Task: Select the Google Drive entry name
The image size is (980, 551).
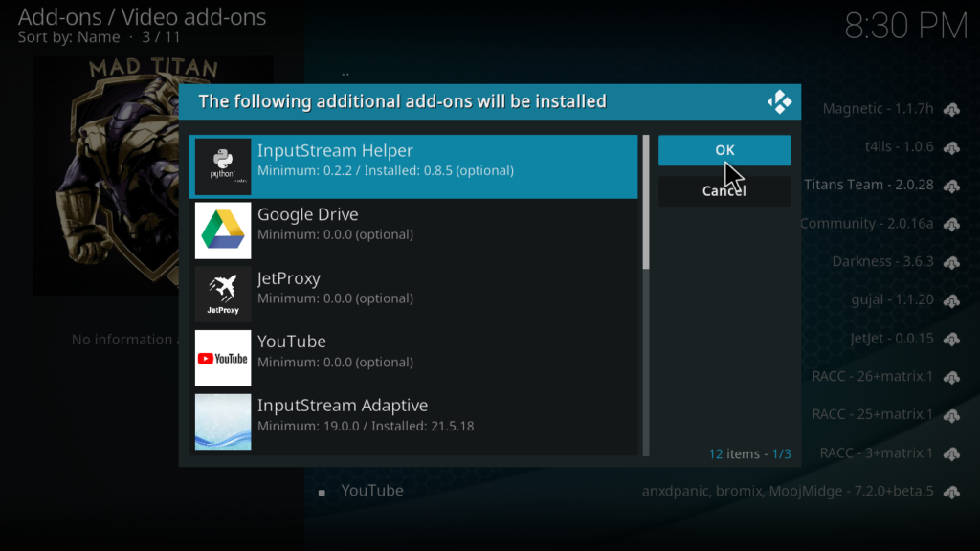Action: [x=307, y=215]
